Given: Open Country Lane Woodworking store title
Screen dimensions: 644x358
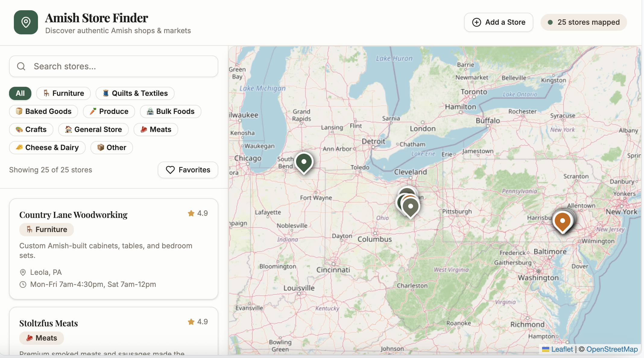Looking at the screenshot, I should 73,215.
